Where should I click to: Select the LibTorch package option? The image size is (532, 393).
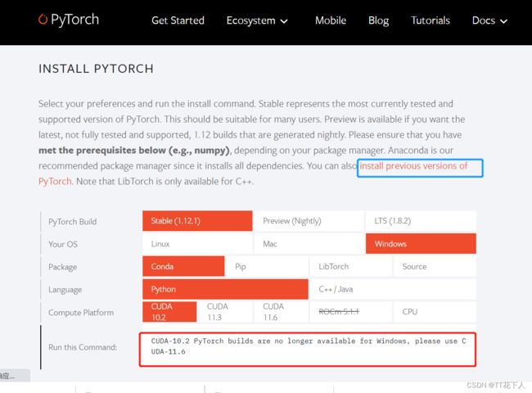pyautogui.click(x=351, y=266)
